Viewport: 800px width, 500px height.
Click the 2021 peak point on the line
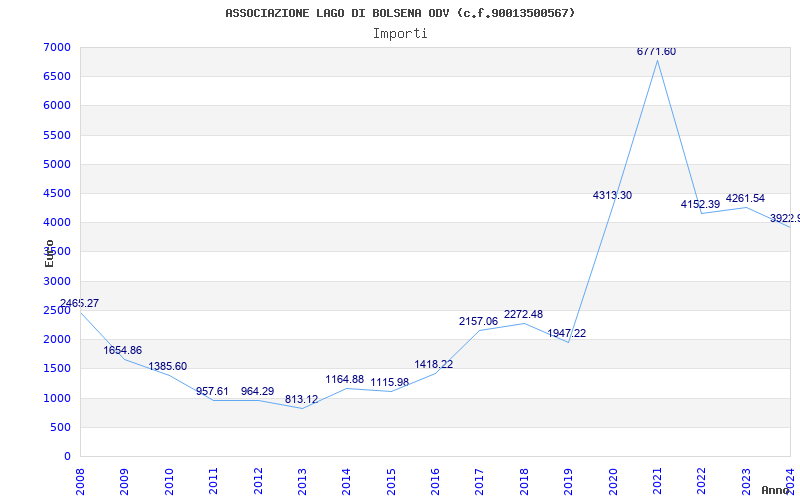(657, 60)
